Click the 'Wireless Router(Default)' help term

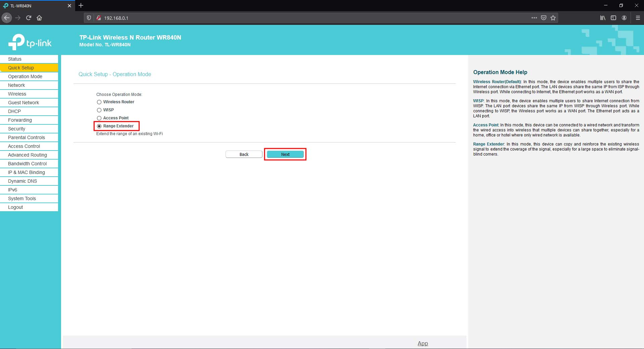[x=497, y=82]
